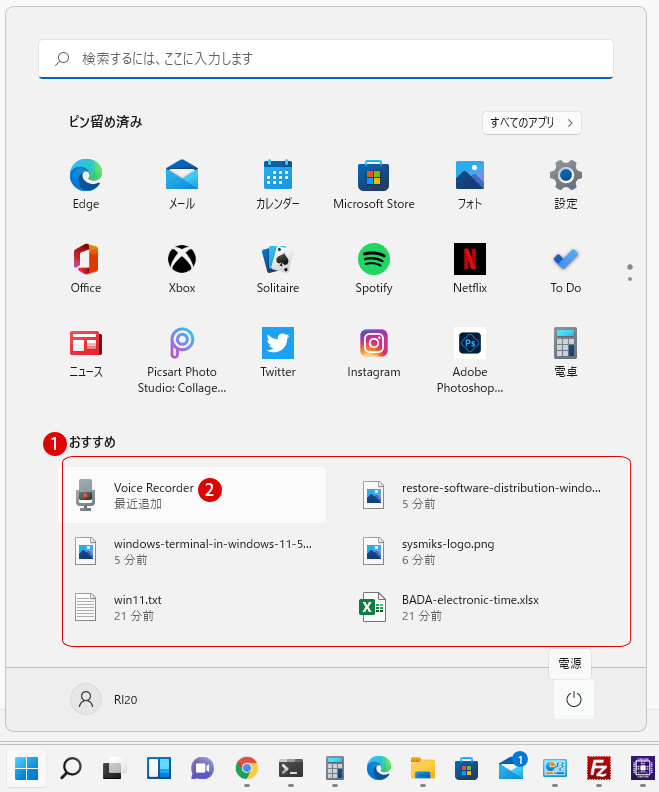The image size is (659, 792).
Task: Launch Microsoft Store from pinned apps
Action: click(374, 184)
